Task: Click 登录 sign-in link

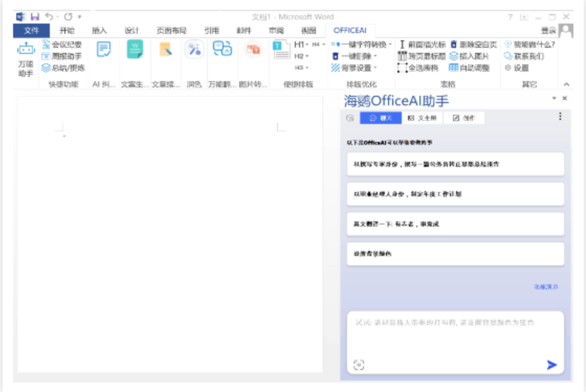Action: [x=548, y=30]
